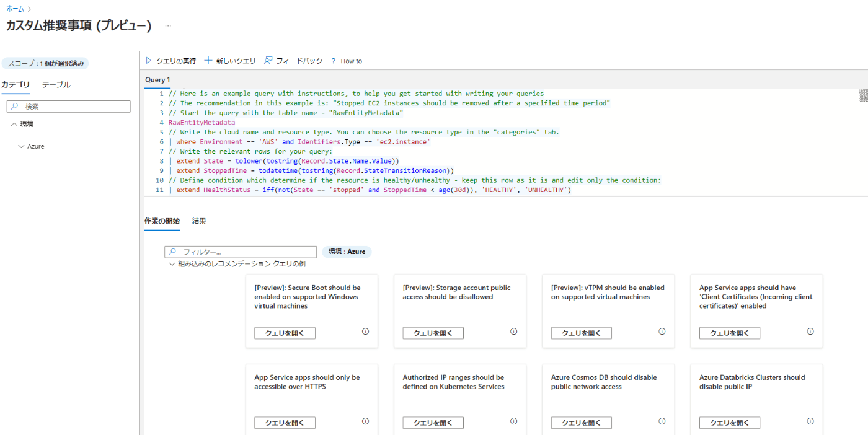
Task: Show info for accessible over HTTPS card
Action: click(x=365, y=421)
